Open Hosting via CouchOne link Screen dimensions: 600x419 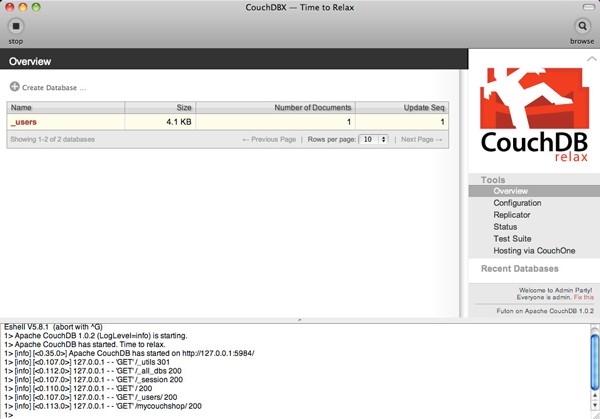[534, 251]
